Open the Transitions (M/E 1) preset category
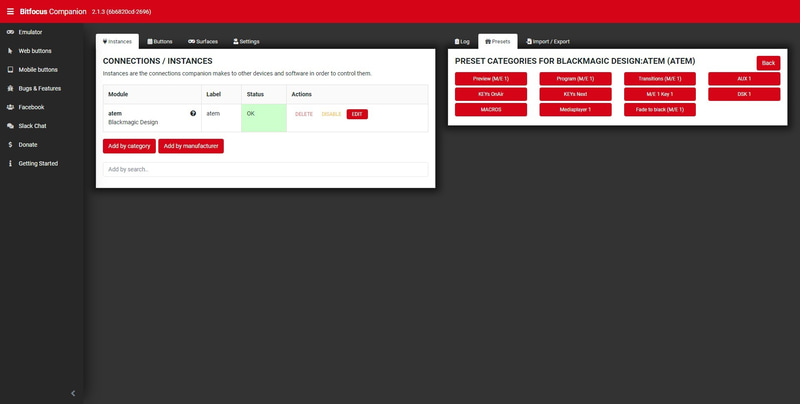Screen dimensions: 800x404 [x=660, y=79]
